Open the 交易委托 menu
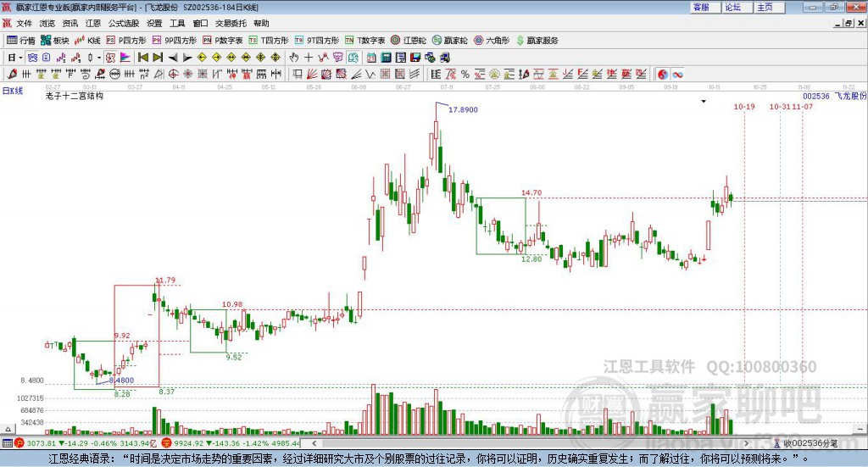The image size is (868, 467). (x=231, y=23)
